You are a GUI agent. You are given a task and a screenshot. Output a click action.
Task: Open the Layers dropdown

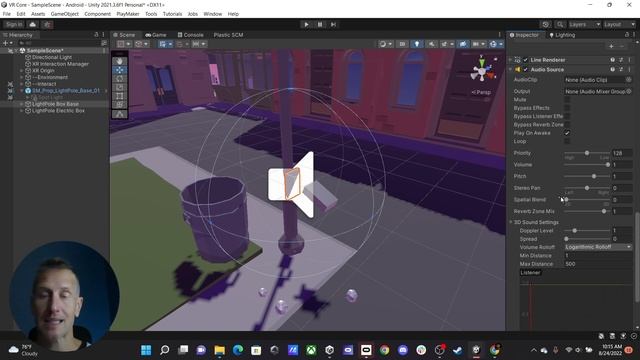point(584,24)
